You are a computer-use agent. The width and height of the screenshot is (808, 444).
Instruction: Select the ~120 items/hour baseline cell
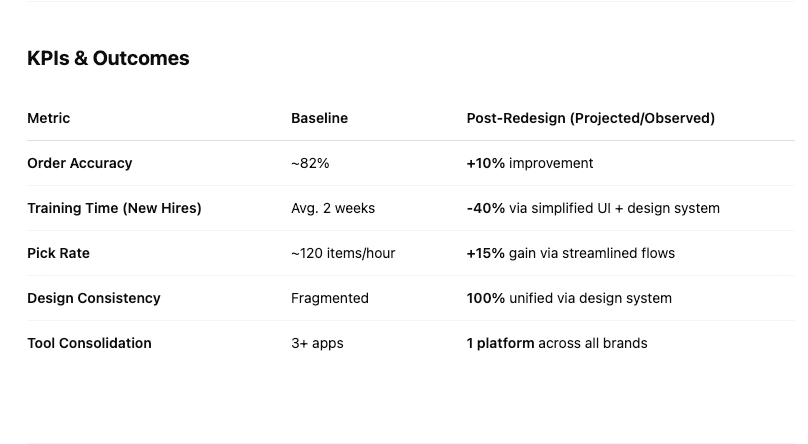tap(343, 253)
